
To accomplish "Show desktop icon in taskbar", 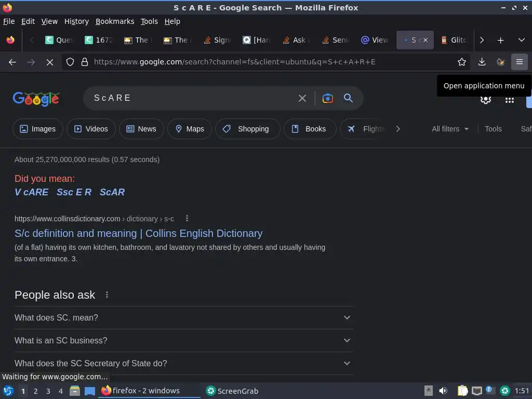I will click(x=89, y=391).
